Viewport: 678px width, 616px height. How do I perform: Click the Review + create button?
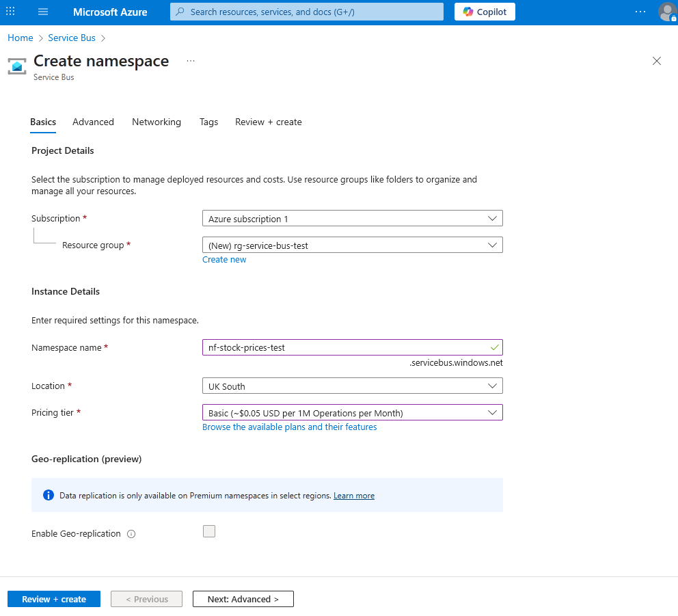pos(54,599)
